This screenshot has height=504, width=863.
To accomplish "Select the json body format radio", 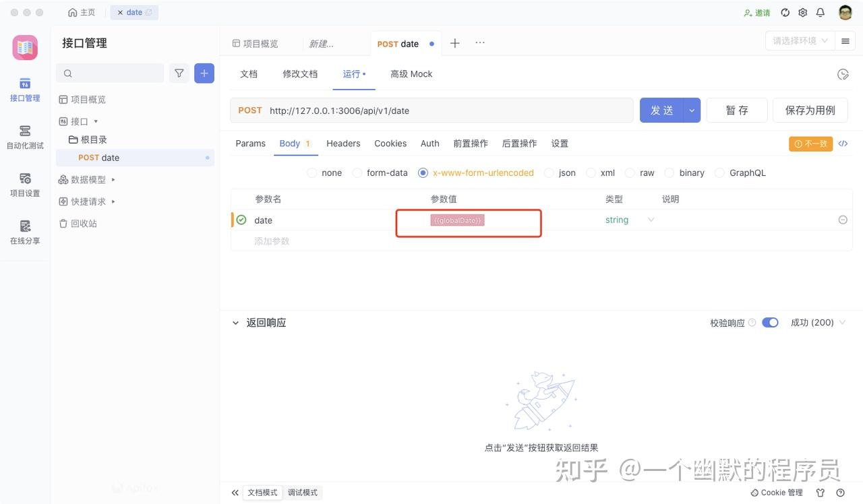I will pos(549,172).
